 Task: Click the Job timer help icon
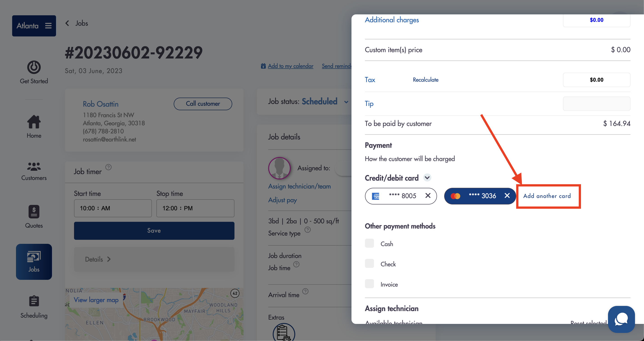coord(108,167)
